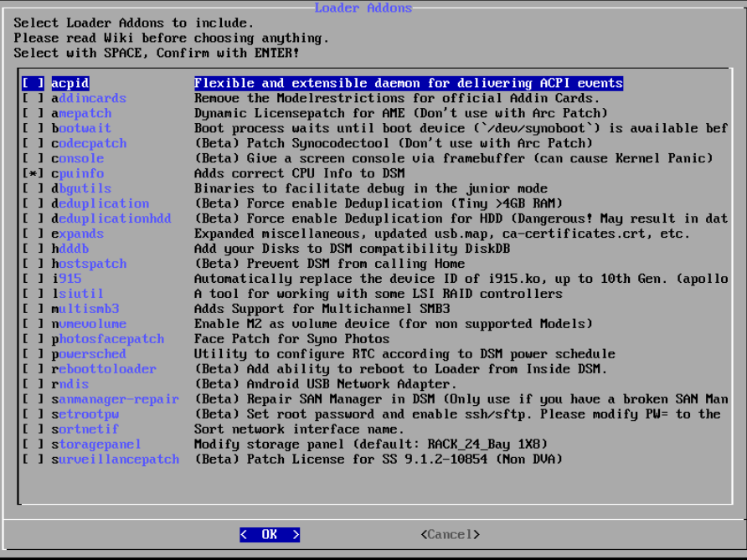Choose the multismb3 addon item
This screenshot has height=560, width=747.
(x=85, y=310)
